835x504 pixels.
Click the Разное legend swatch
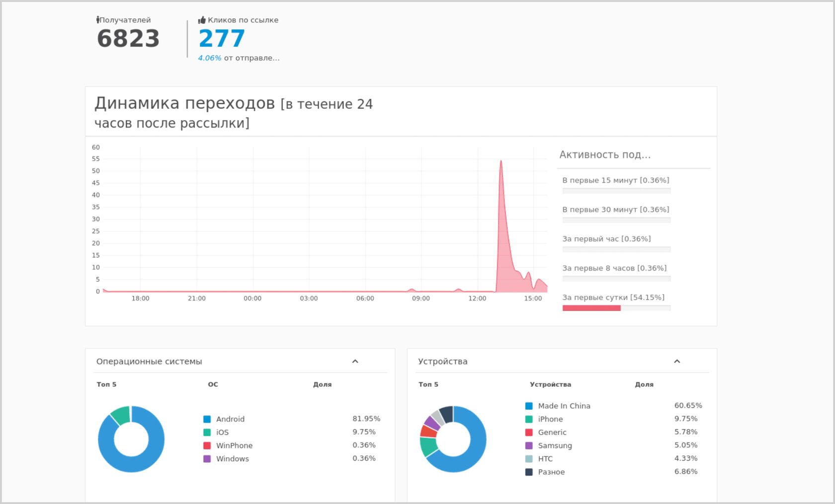529,472
